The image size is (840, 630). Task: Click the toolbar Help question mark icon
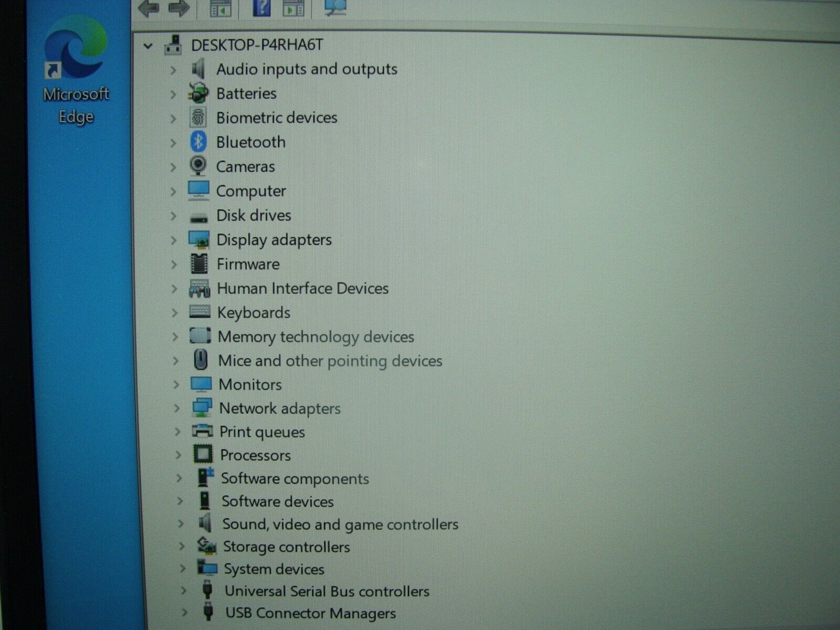tap(261, 7)
